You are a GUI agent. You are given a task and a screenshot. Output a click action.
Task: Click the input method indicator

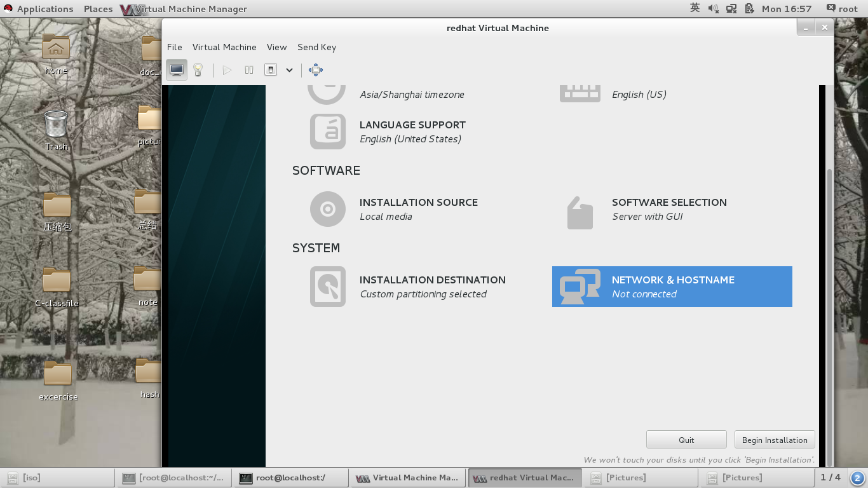695,8
